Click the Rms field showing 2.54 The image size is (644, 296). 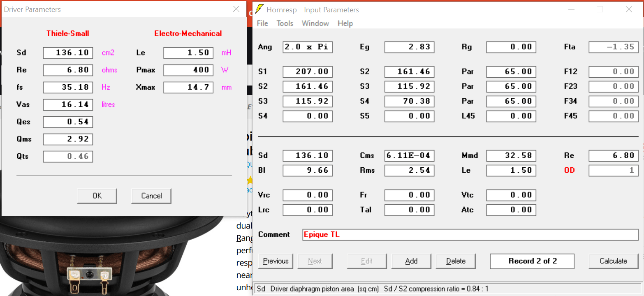point(410,170)
